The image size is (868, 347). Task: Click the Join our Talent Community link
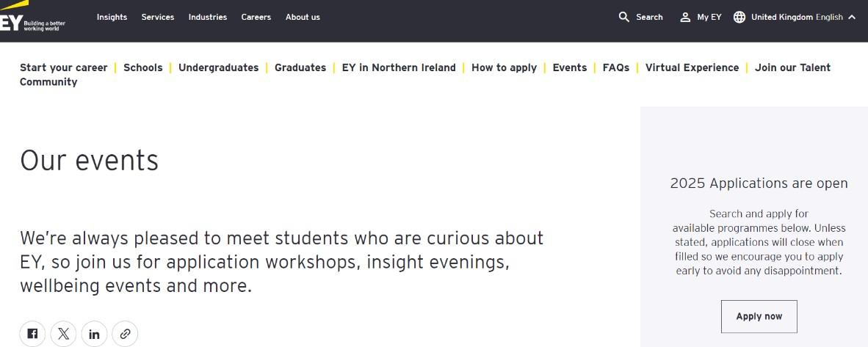point(792,67)
